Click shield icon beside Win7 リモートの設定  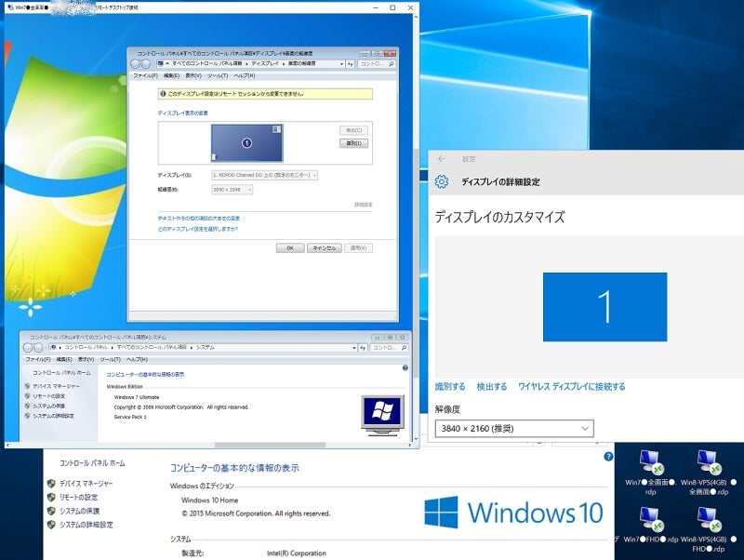pyautogui.click(x=28, y=395)
